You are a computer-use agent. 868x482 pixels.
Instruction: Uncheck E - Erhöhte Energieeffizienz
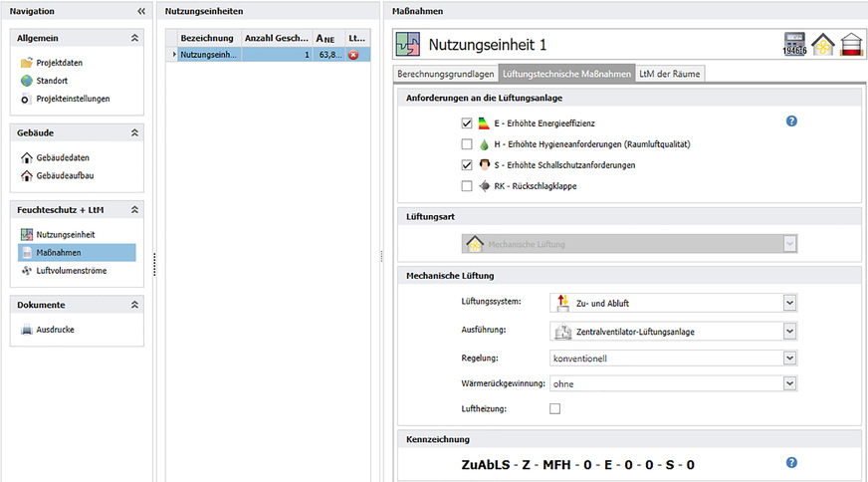[x=467, y=123]
